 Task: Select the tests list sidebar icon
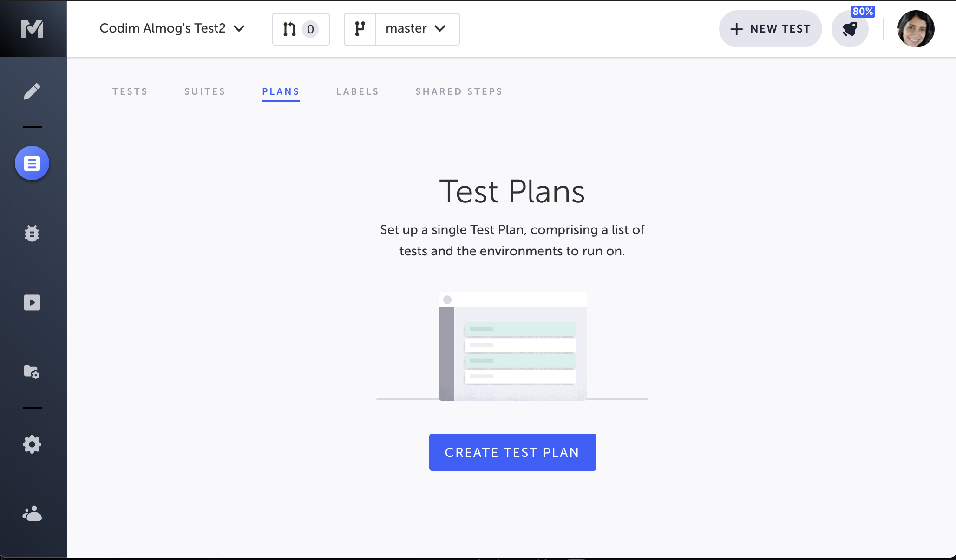(32, 163)
